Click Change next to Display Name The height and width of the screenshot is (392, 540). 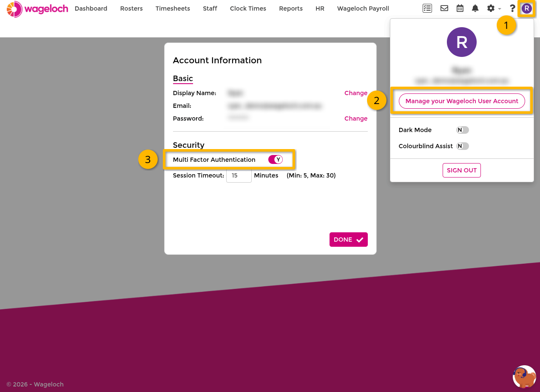[x=356, y=93]
